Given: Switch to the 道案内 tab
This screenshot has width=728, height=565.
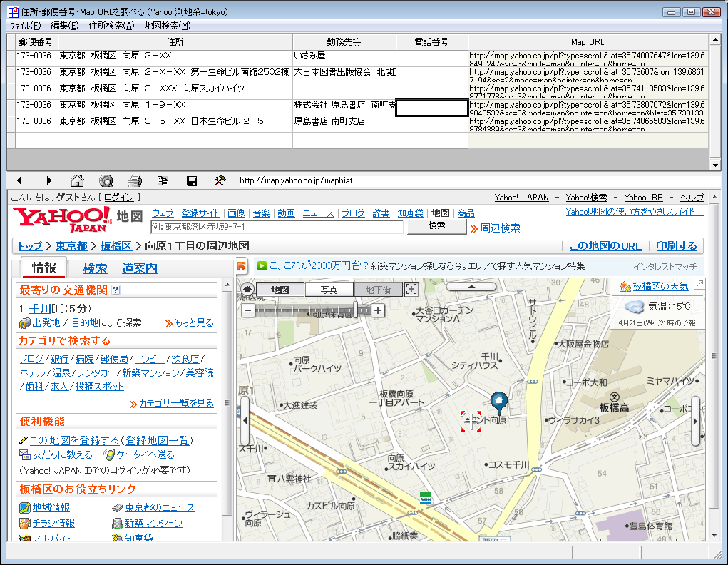Looking at the screenshot, I should click(x=140, y=268).
